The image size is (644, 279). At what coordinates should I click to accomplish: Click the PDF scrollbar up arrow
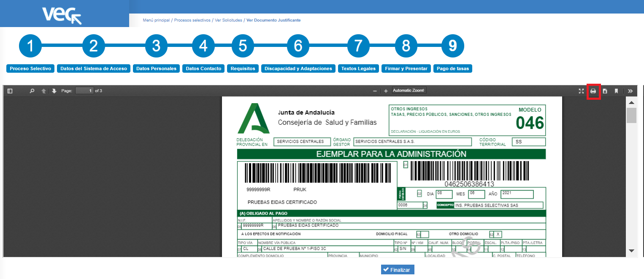631,103
